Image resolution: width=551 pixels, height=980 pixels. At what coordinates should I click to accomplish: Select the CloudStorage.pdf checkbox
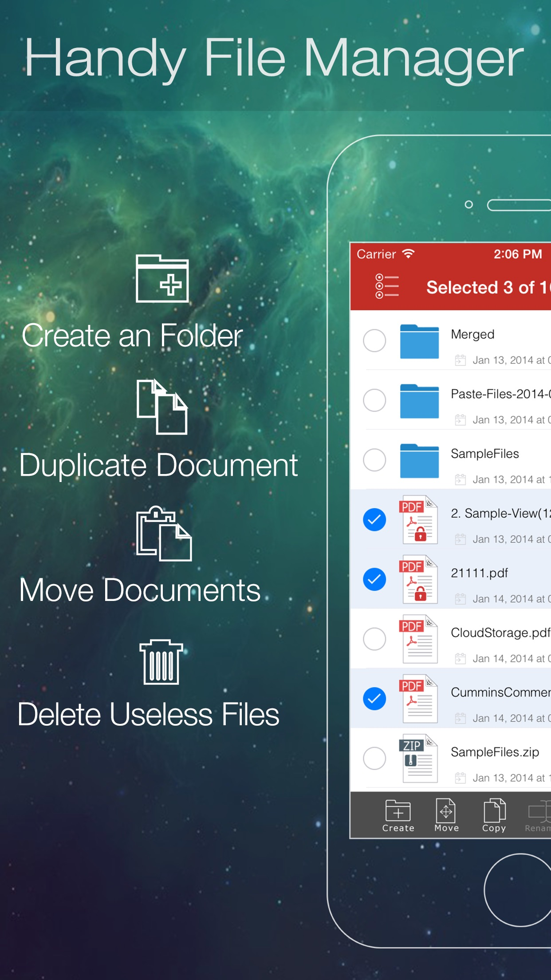click(374, 639)
